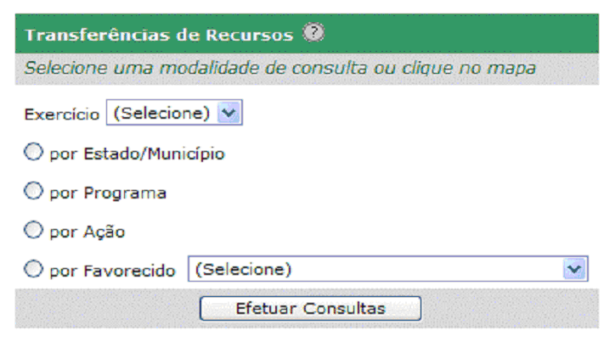Image resolution: width=604 pixels, height=364 pixels.
Task: Choose the por Programa radio option
Action: (33, 192)
